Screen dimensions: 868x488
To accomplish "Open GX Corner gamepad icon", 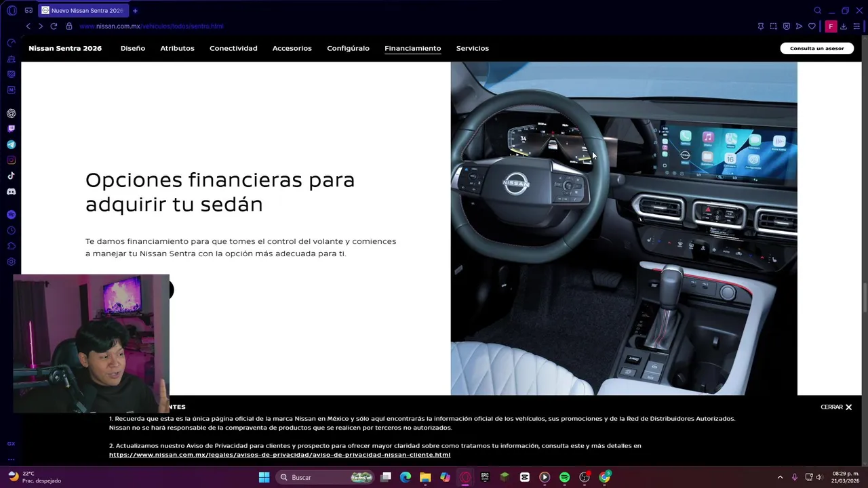I will point(28,10).
